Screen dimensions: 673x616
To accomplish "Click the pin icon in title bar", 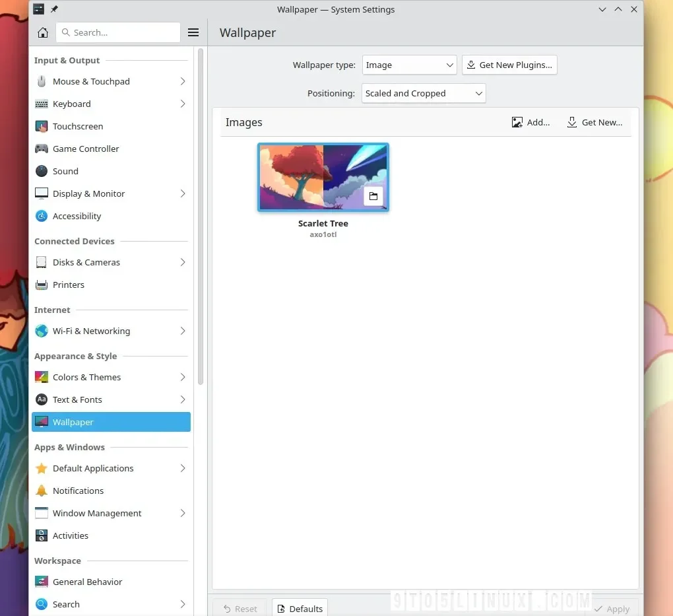I will (54, 9).
